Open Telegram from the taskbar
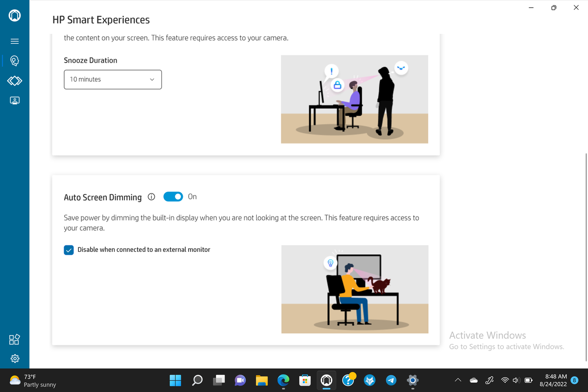This screenshot has width=588, height=392. tap(391, 380)
